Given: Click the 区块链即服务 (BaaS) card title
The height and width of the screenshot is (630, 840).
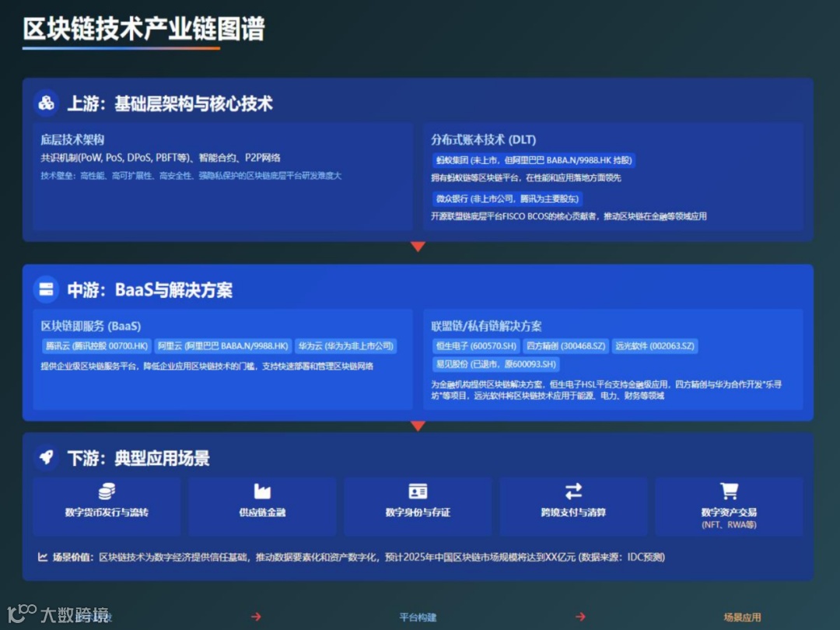Looking at the screenshot, I should [90, 326].
